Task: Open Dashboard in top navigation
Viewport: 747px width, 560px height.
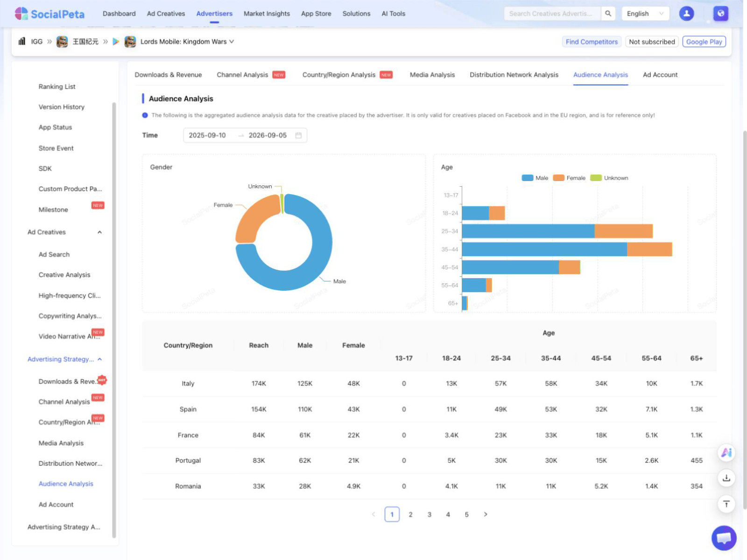Action: click(x=119, y=14)
